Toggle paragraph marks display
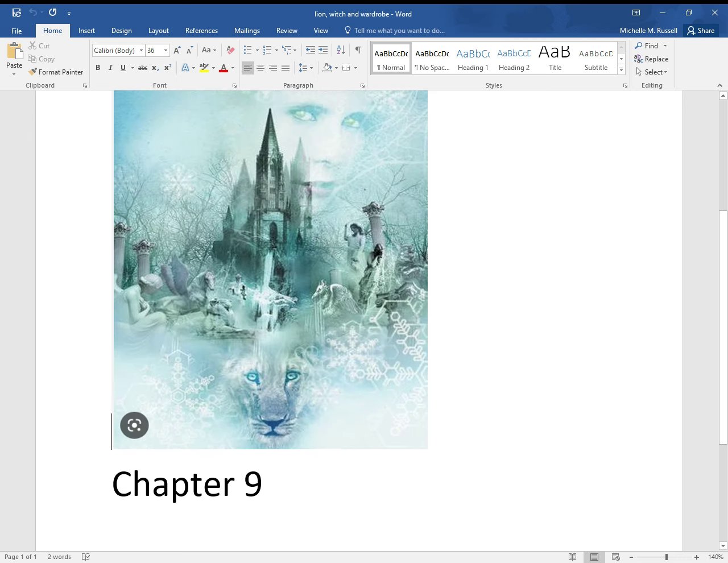Screen dimensions: 728x563 click(358, 51)
